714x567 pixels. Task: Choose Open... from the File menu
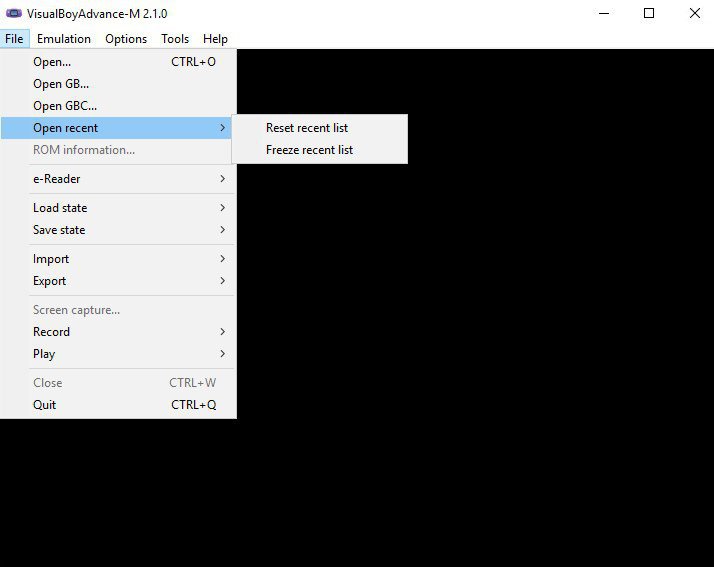[x=117, y=62]
